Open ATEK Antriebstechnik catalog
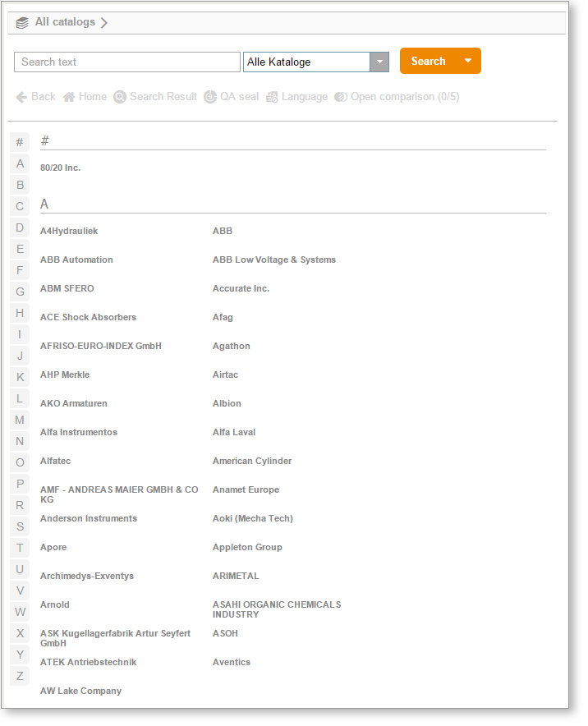588x726 pixels. (88, 662)
